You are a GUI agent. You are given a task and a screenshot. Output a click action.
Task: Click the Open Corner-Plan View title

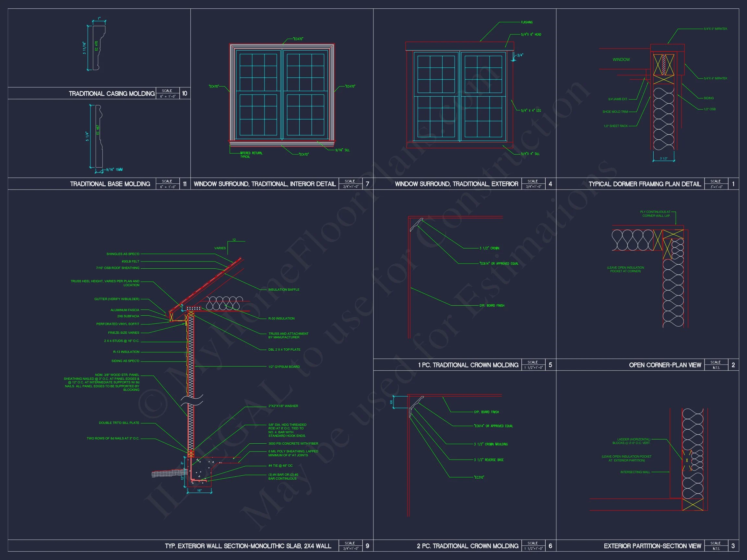[x=665, y=365]
